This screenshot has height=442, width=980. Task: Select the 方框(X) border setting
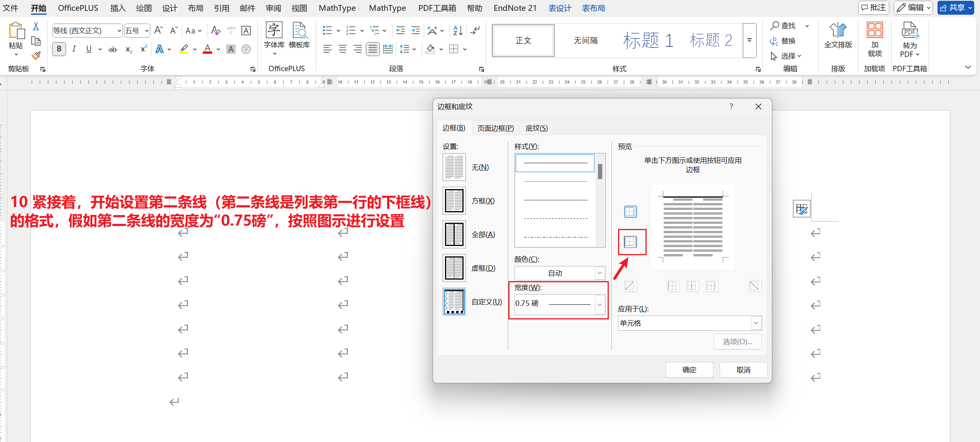[454, 201]
